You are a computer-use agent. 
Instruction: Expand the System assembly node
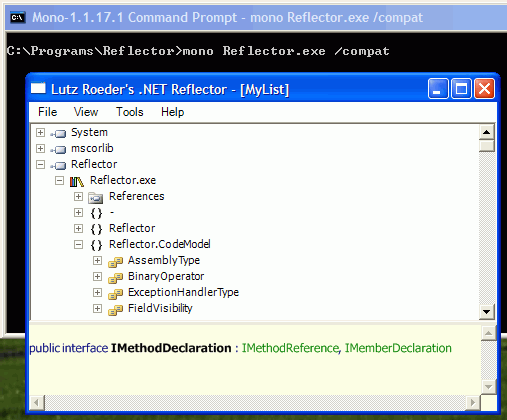click(x=40, y=132)
